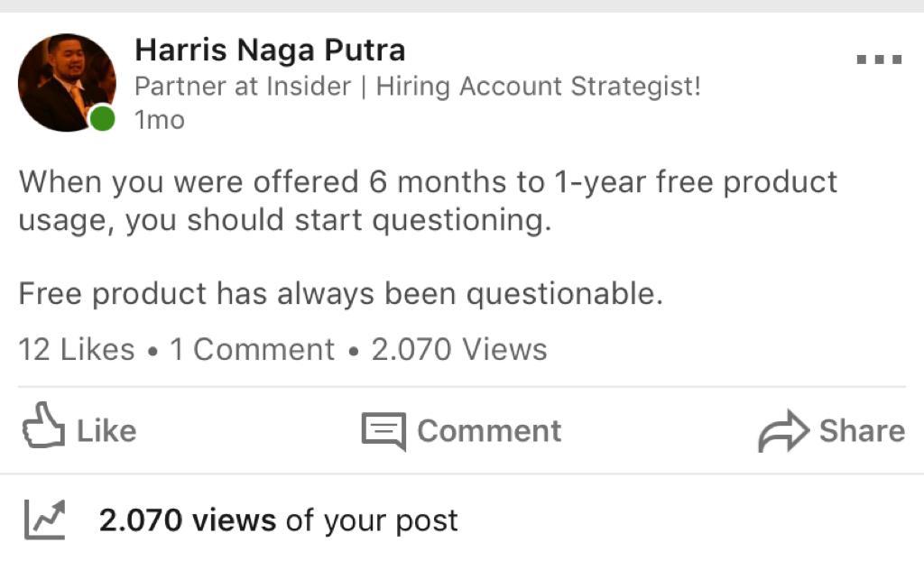The height and width of the screenshot is (561, 924).
Task: Click the Comment speech bubble icon
Action: click(383, 431)
